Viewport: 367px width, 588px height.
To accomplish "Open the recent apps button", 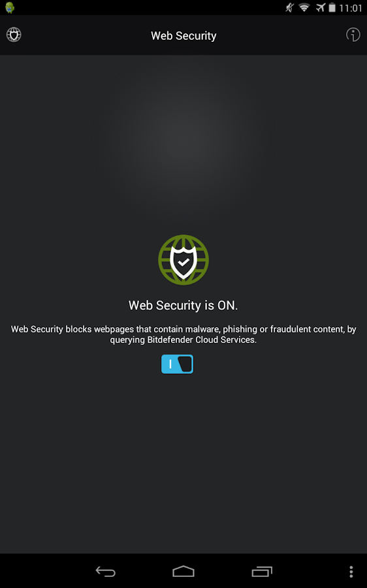I will click(262, 572).
